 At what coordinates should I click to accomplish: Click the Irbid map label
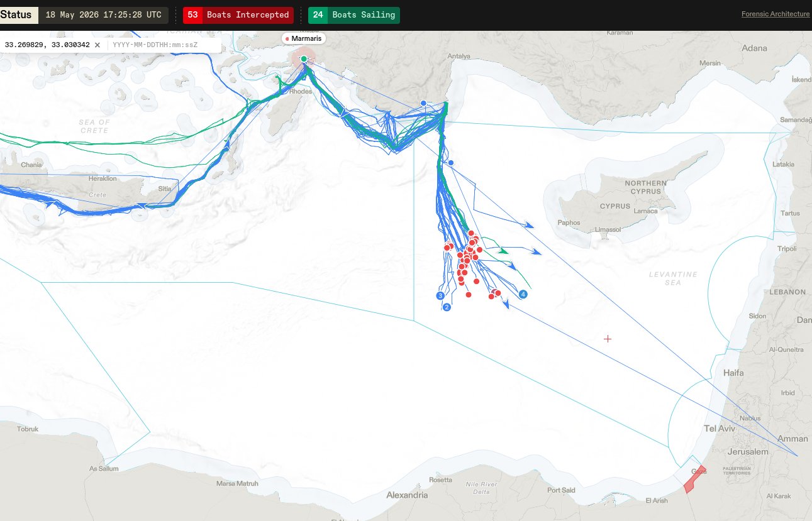click(x=787, y=393)
